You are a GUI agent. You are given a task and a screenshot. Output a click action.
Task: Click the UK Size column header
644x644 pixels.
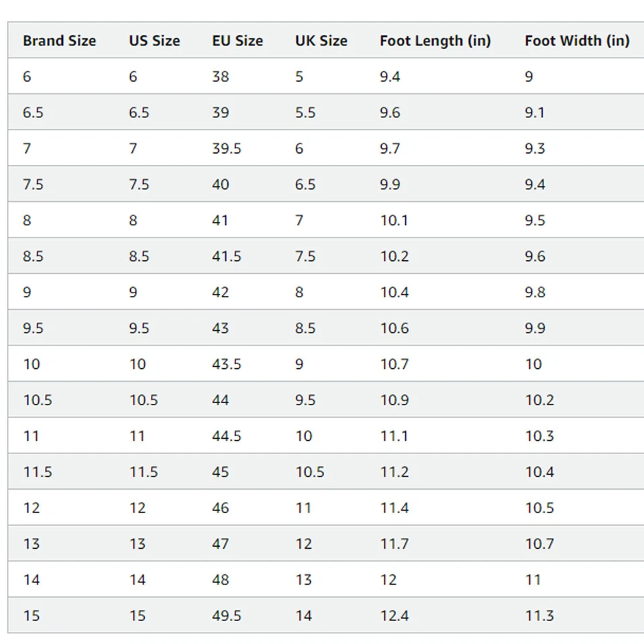321,41
